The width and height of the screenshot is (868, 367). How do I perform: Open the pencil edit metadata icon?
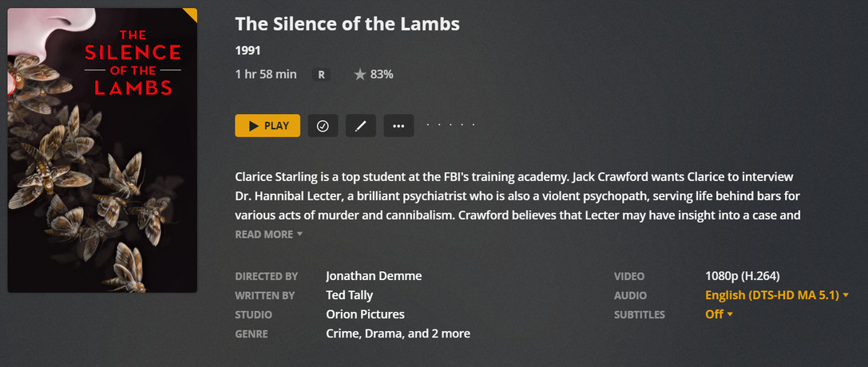click(x=360, y=126)
